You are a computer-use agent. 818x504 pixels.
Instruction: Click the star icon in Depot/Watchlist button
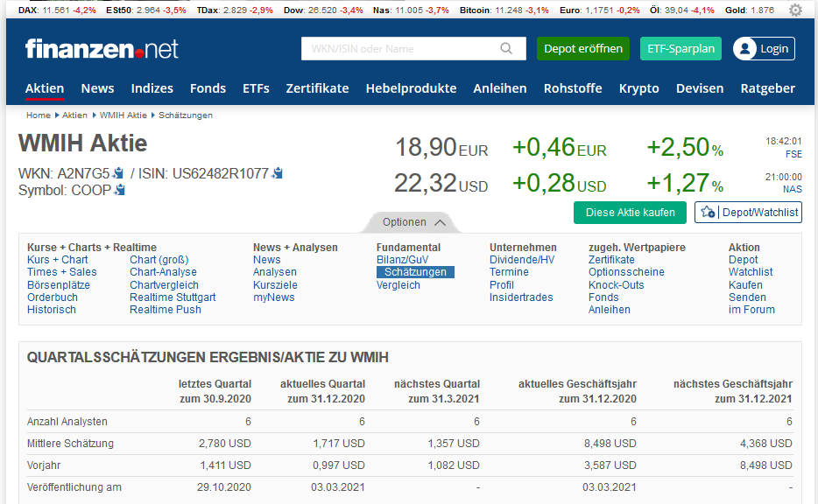coord(708,212)
